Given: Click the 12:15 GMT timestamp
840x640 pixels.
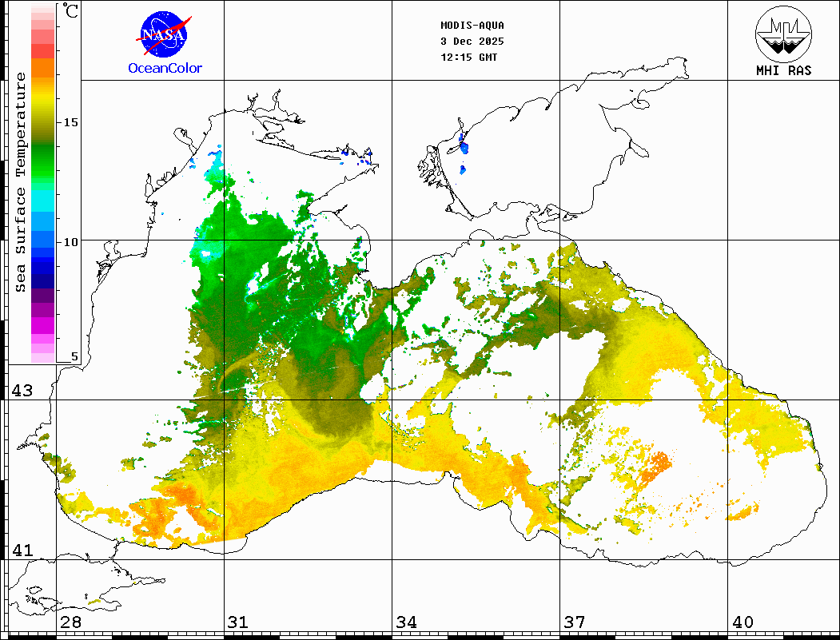Looking at the screenshot, I should (x=469, y=57).
